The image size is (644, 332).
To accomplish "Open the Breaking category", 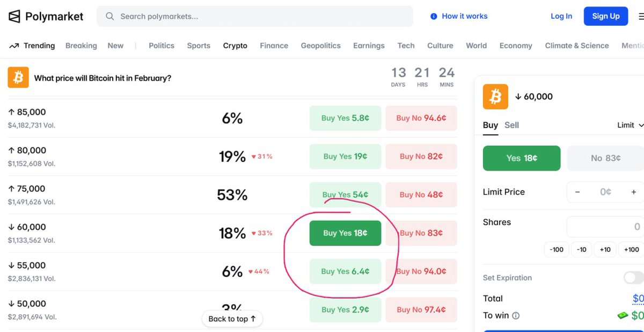I will (x=81, y=46).
